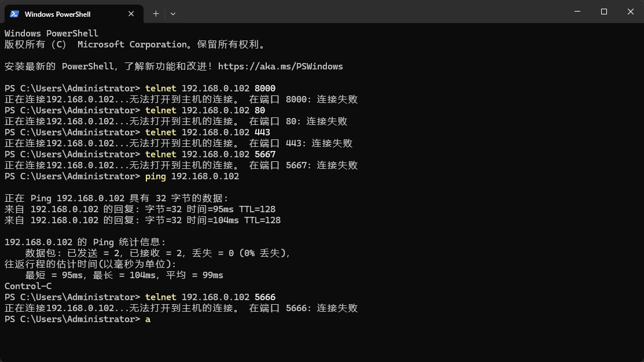Screen dimensions: 644x362
Task: Click the telnet port 5667 command line
Action: pyautogui.click(x=210, y=154)
